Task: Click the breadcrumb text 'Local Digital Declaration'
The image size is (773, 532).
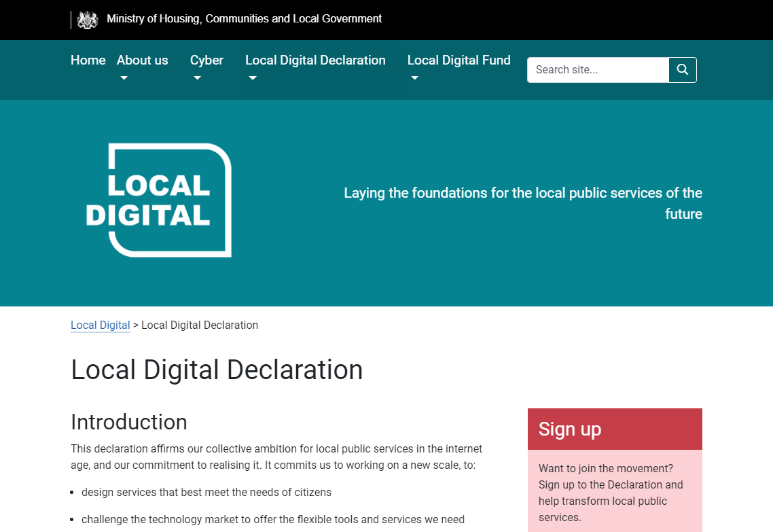Action: click(x=200, y=325)
